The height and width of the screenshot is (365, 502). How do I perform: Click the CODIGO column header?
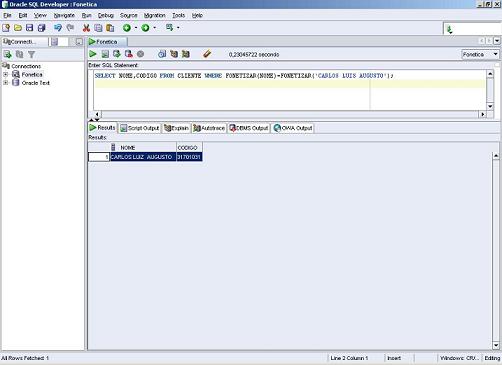pos(189,147)
